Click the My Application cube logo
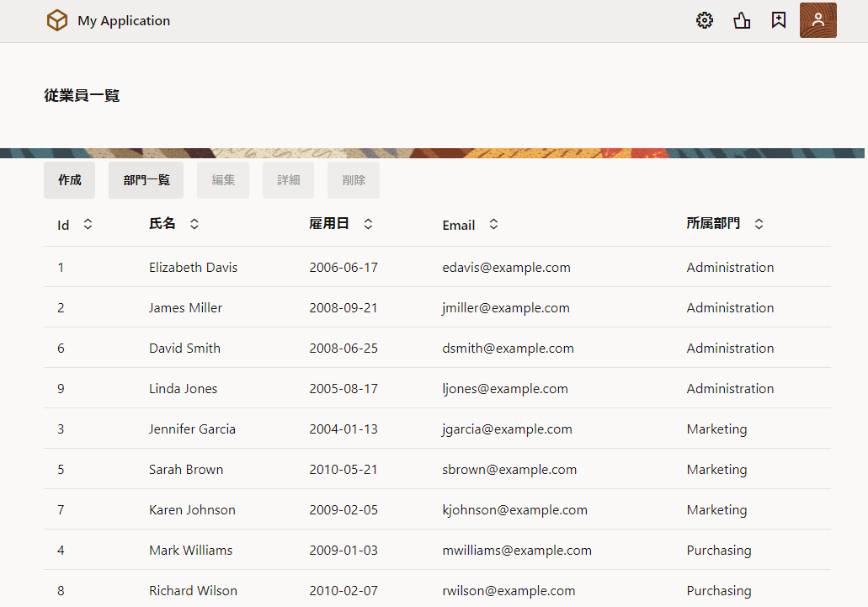868x607 pixels. point(57,21)
